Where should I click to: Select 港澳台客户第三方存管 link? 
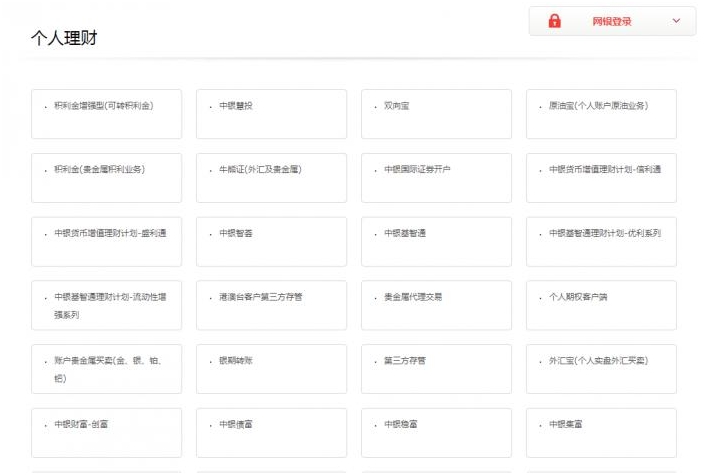[260, 297]
